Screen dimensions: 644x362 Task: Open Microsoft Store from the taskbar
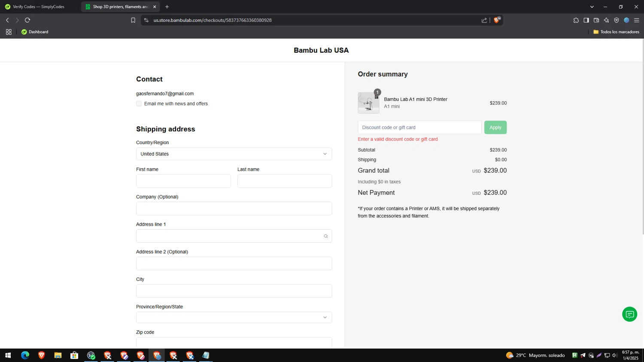pos(74,355)
